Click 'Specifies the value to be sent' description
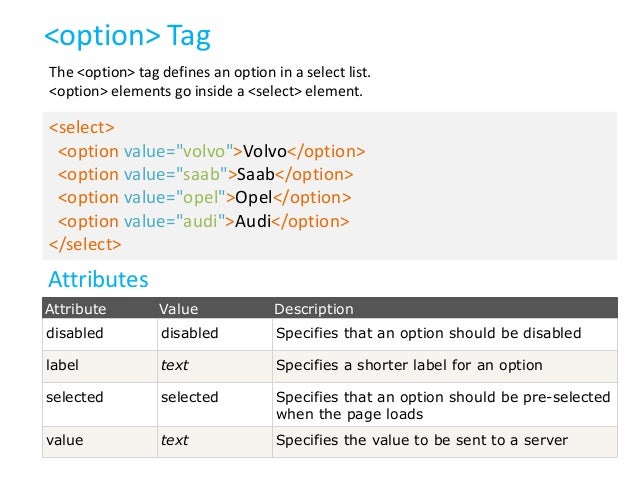The image size is (638, 479). [422, 440]
